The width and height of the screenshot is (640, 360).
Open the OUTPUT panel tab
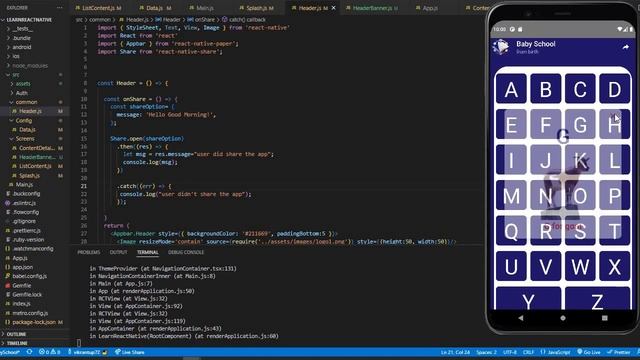coord(118,252)
